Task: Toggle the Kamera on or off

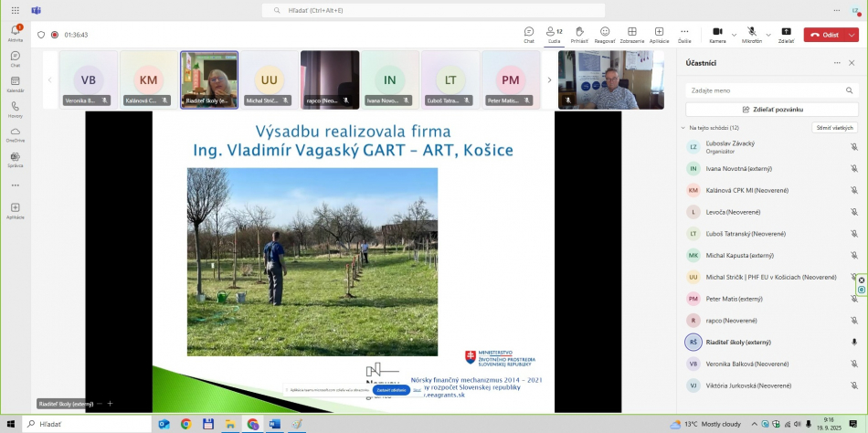Action: click(x=717, y=34)
